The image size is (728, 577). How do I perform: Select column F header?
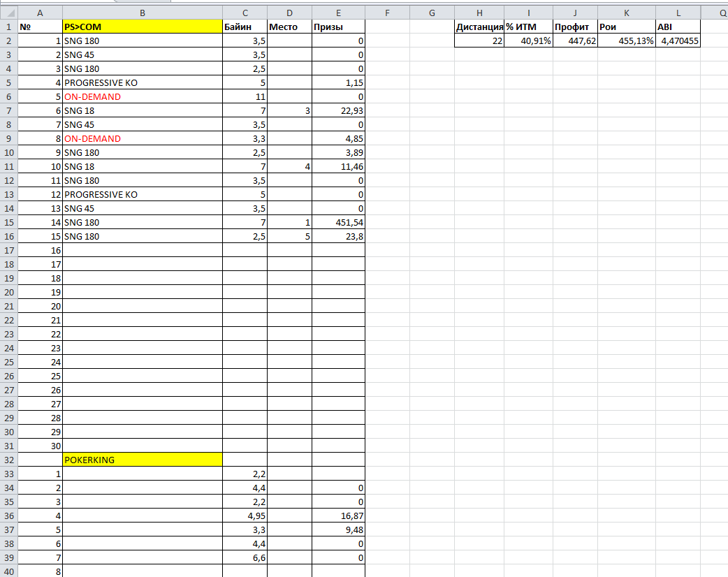[387, 13]
